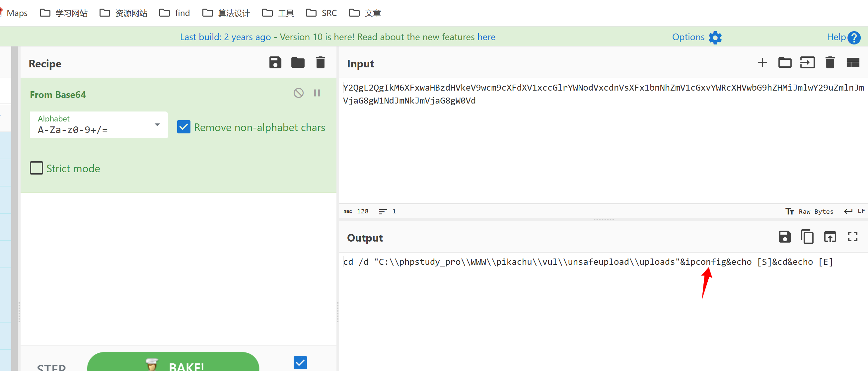Open a folder as input
Screen dimensions: 868x371
coord(785,63)
